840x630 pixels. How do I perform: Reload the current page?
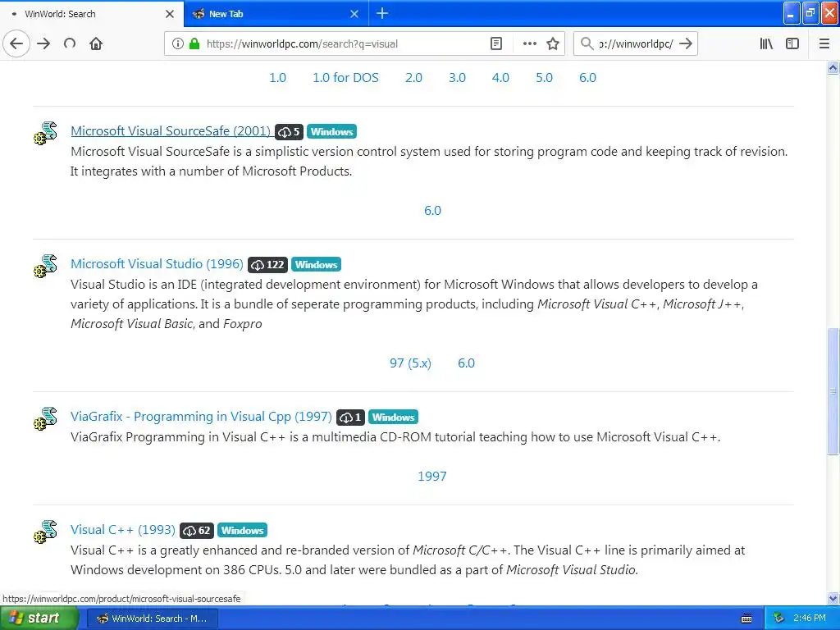pyautogui.click(x=70, y=43)
